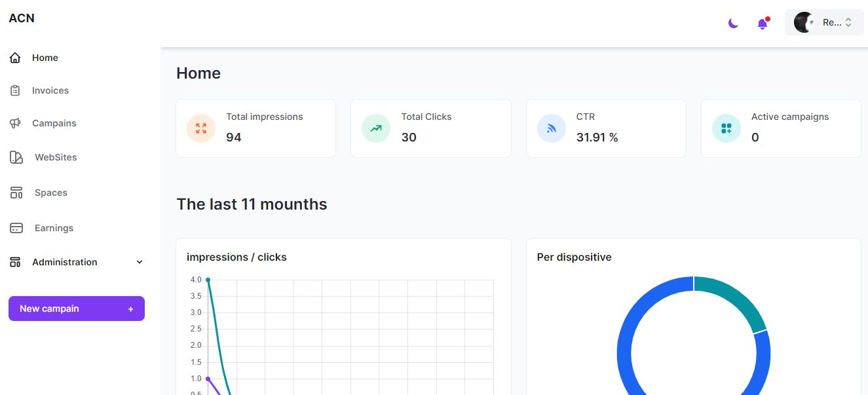
Task: Click the ACN logo link
Action: tap(22, 18)
